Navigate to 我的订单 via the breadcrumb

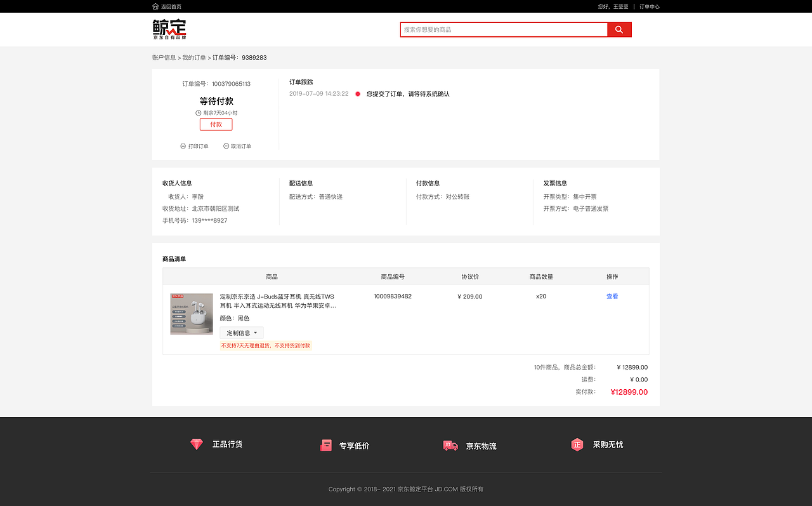[x=193, y=57]
